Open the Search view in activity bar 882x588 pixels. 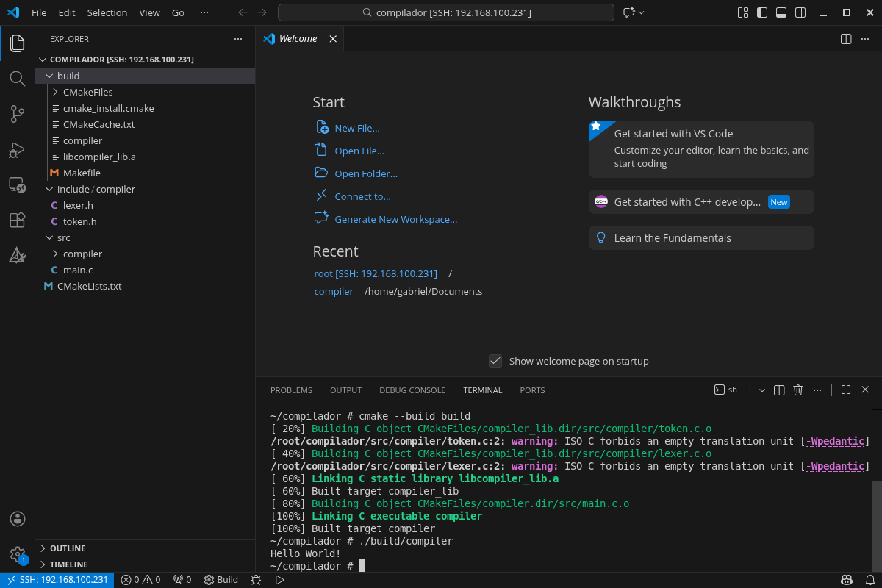(17, 79)
